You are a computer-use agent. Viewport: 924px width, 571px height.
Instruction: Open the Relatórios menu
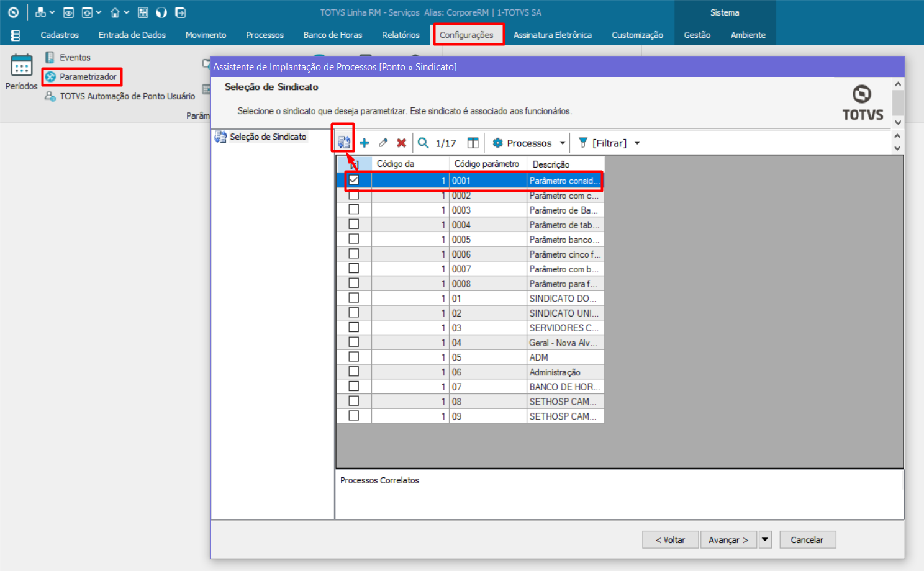(x=401, y=35)
